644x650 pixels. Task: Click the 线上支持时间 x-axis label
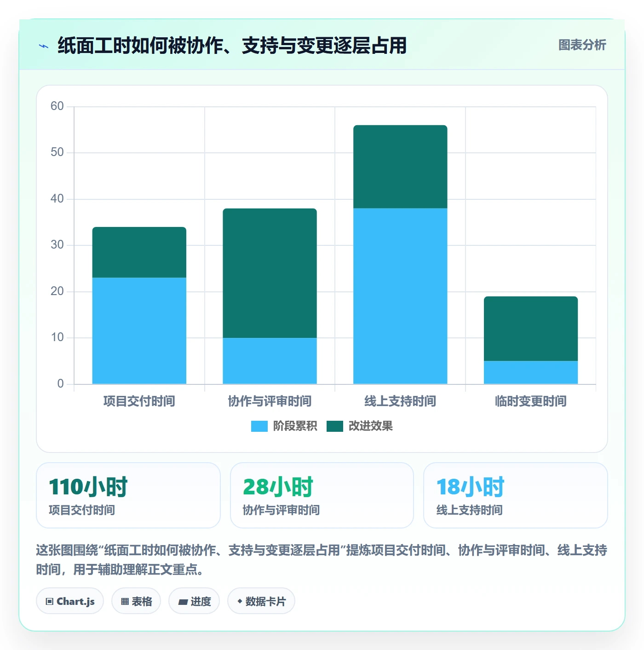400,401
